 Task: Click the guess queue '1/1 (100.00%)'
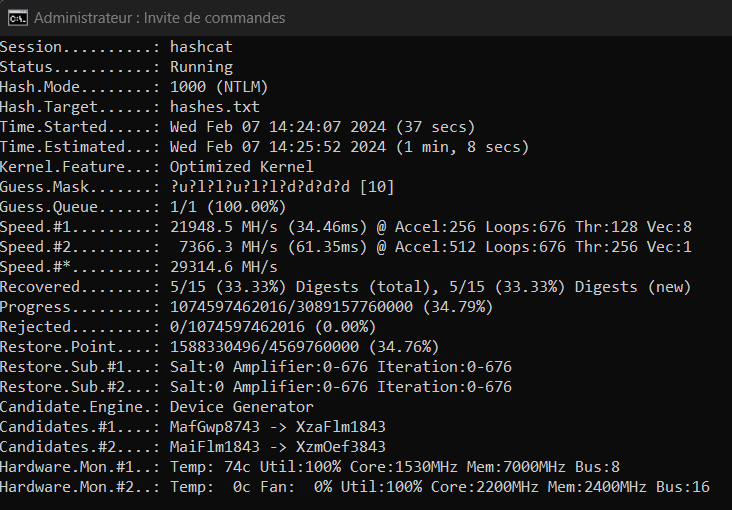tap(228, 207)
